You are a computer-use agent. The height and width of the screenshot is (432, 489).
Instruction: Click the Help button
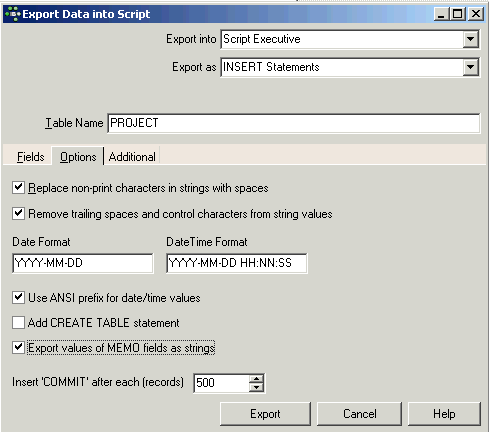tap(444, 414)
